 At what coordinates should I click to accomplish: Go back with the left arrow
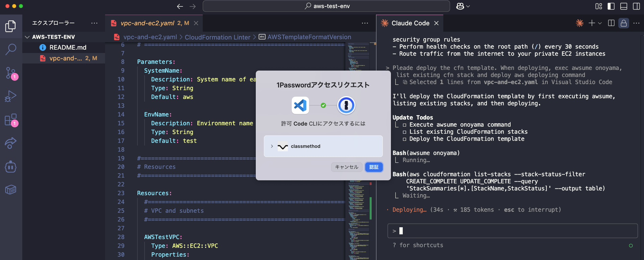180,6
